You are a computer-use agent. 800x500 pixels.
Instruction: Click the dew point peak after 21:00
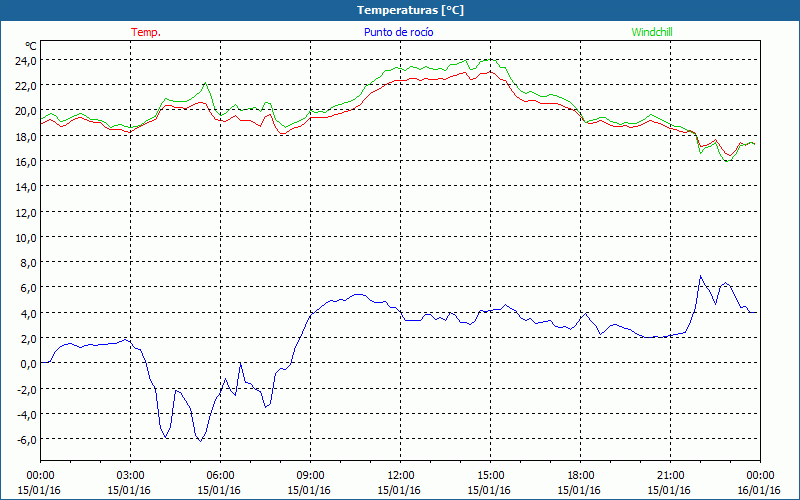700,276
